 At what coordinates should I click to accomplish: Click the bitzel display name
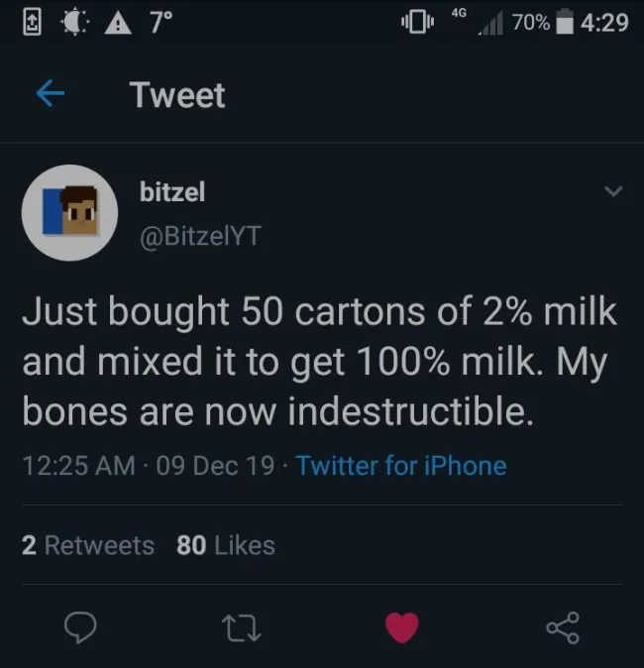point(172,192)
